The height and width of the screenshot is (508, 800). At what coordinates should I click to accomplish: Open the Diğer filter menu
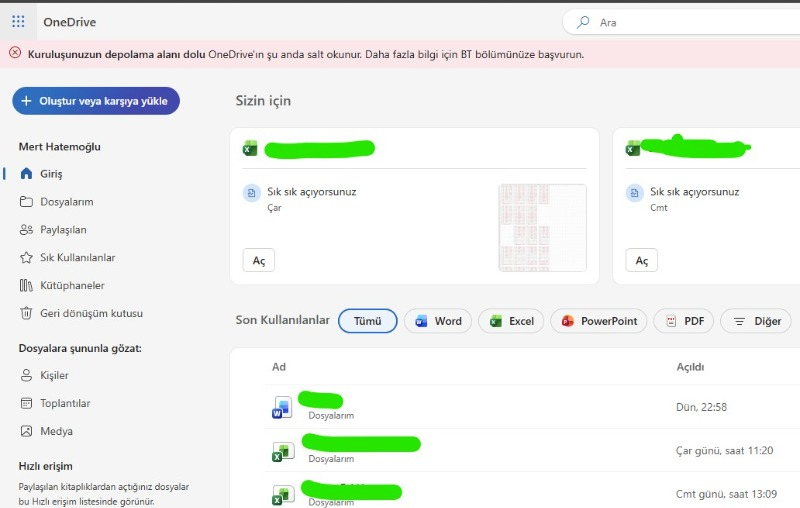coord(756,321)
